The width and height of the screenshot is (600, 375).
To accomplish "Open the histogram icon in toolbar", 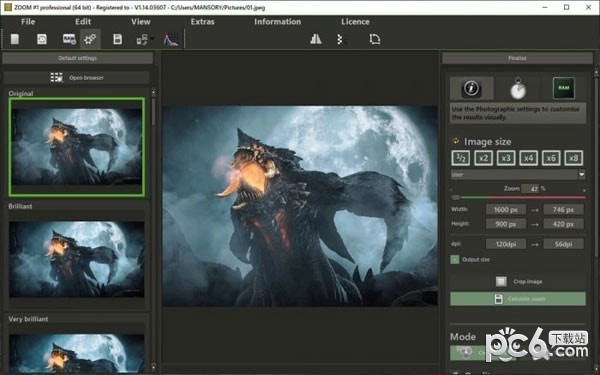I will click(x=171, y=39).
